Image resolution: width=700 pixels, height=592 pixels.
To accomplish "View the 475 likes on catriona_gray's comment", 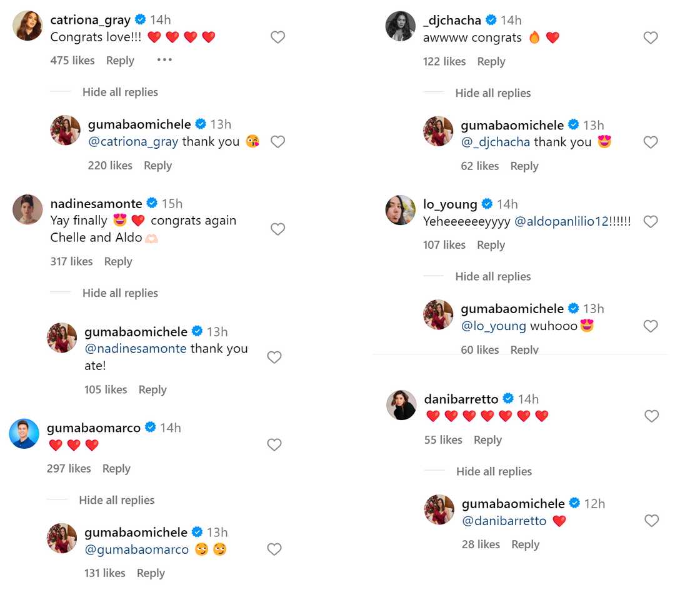I will [x=72, y=61].
